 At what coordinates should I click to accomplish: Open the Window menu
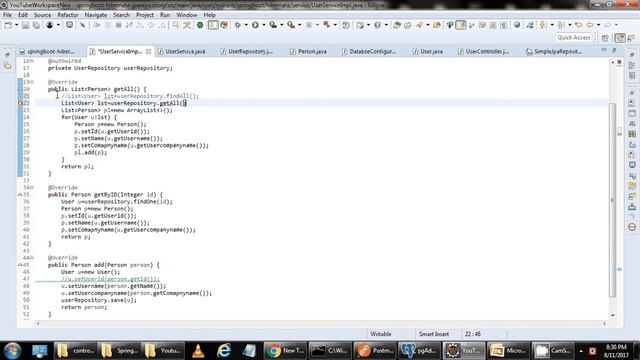coord(187,15)
